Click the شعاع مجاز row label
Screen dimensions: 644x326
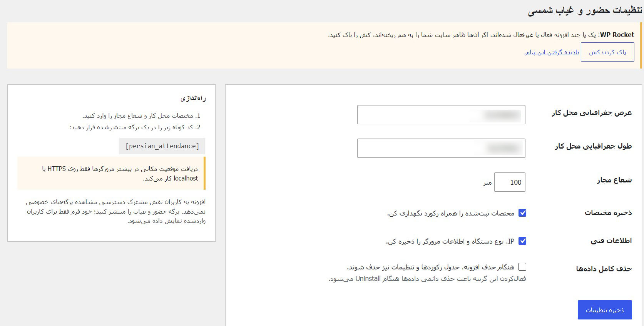[614, 180]
